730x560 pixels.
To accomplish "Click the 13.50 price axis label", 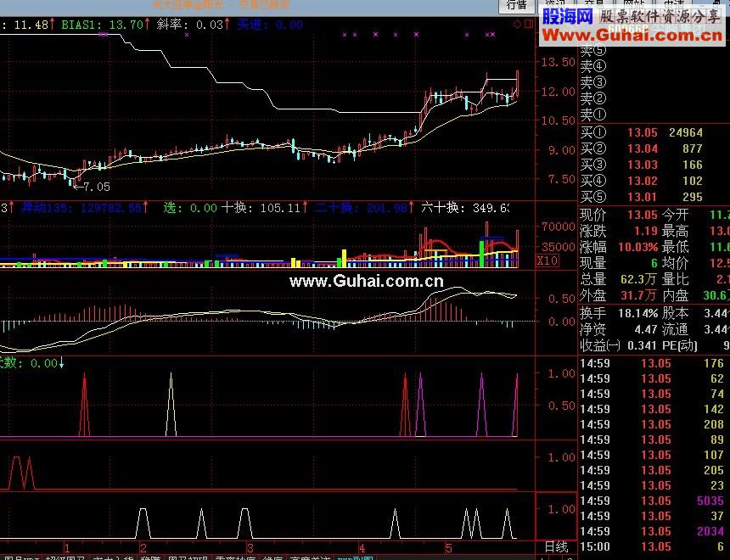I will click(x=558, y=63).
